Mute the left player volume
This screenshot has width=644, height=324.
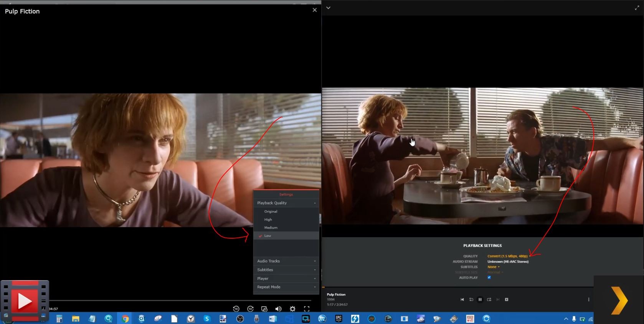278,309
